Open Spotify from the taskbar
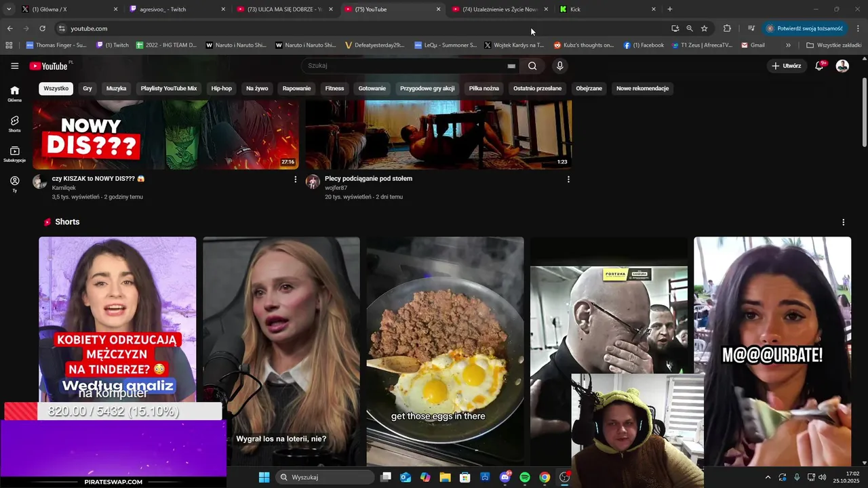The width and height of the screenshot is (868, 488). [x=525, y=477]
